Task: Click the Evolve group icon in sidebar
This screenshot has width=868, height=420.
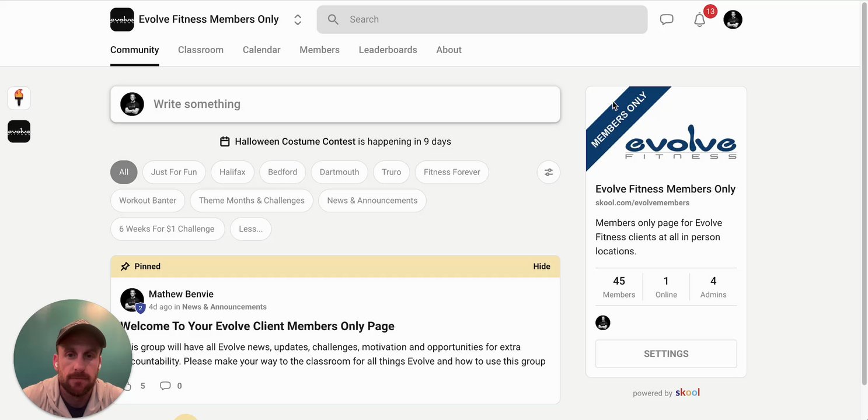Action: coord(19,132)
